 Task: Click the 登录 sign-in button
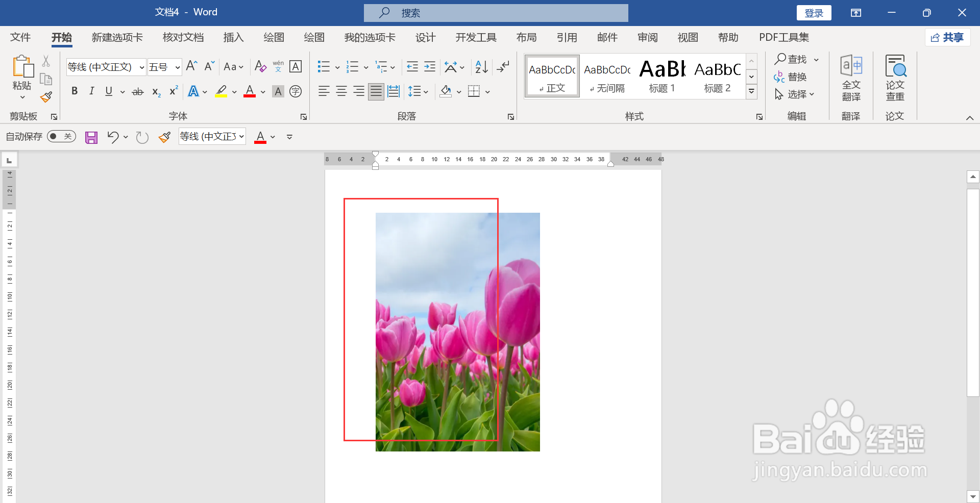coord(814,13)
